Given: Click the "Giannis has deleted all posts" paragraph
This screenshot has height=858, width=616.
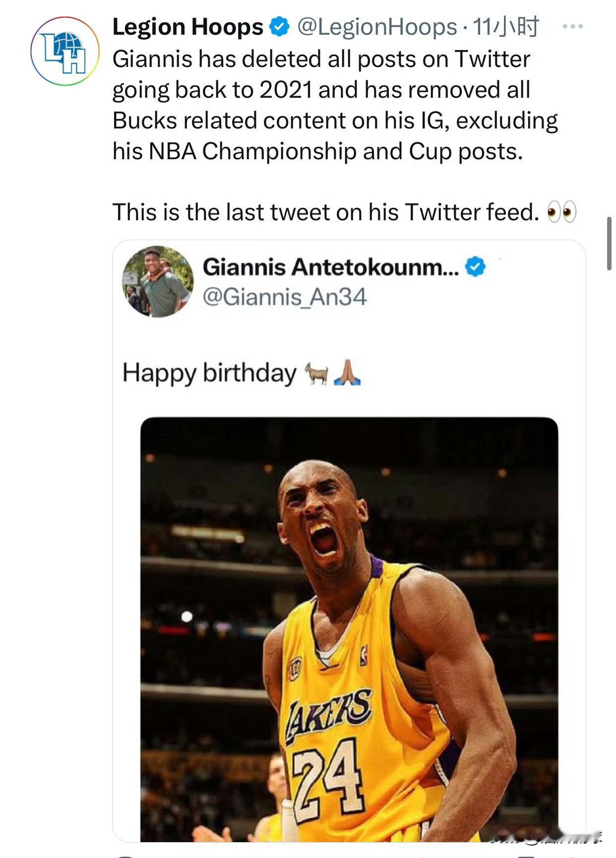Looking at the screenshot, I should tap(335, 105).
